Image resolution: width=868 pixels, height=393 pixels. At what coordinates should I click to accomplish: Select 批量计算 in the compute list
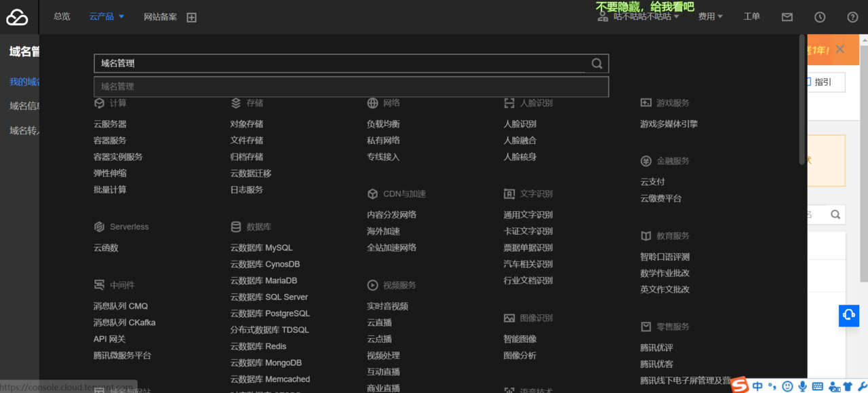(110, 190)
